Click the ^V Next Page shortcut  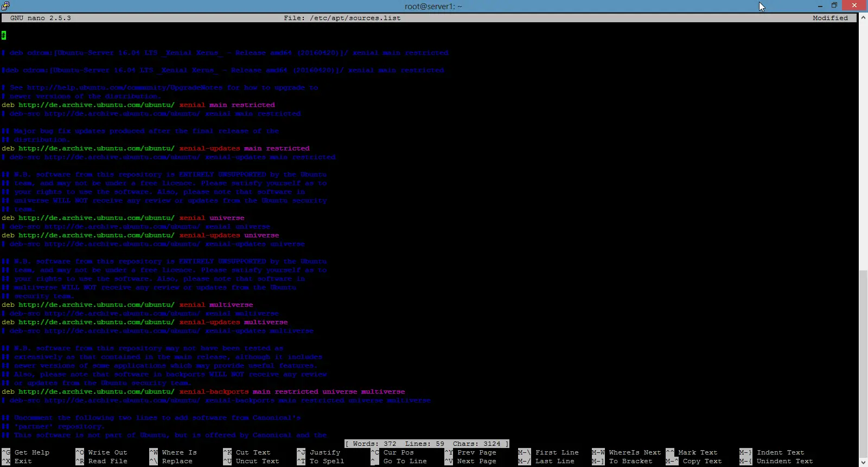(x=470, y=461)
